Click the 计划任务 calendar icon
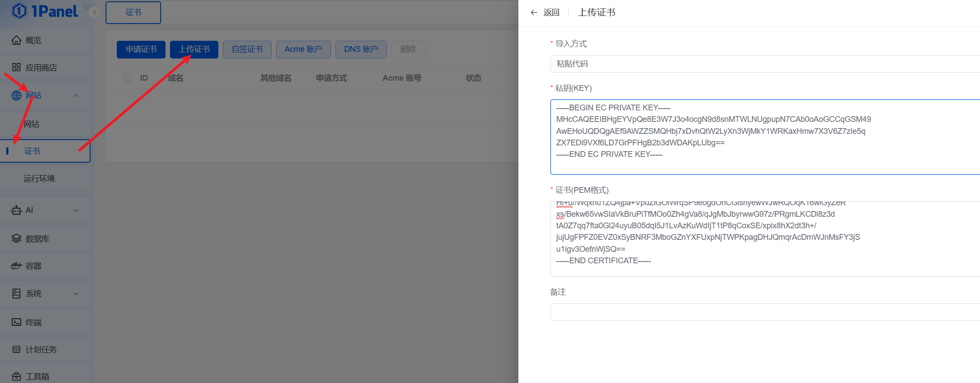This screenshot has height=383, width=980. (x=16, y=349)
